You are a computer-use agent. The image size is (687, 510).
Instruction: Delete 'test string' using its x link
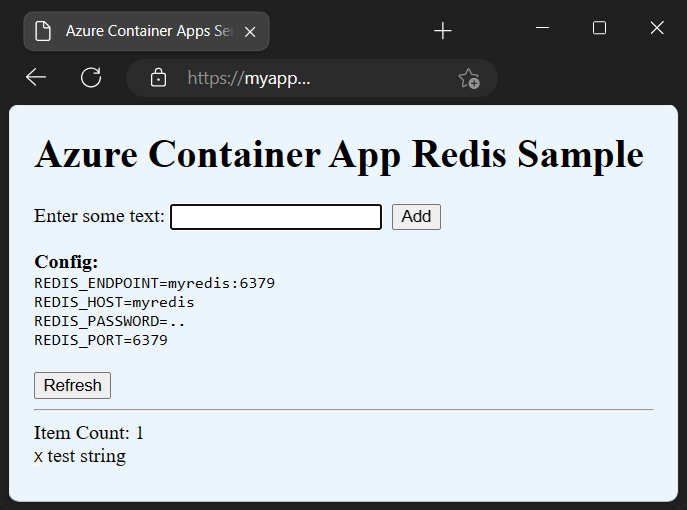38,457
